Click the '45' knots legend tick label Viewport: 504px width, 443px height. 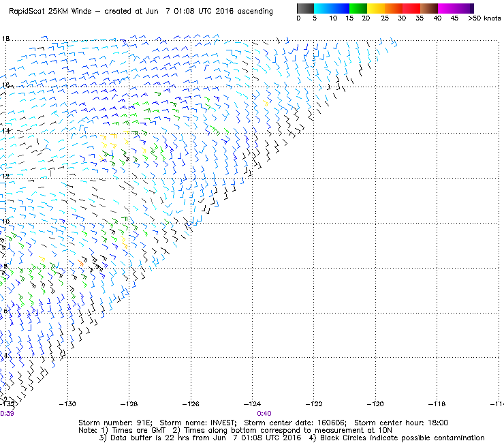click(x=454, y=18)
